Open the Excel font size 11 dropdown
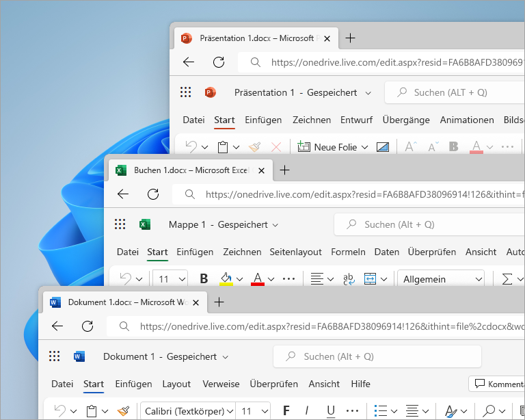 [x=182, y=279]
